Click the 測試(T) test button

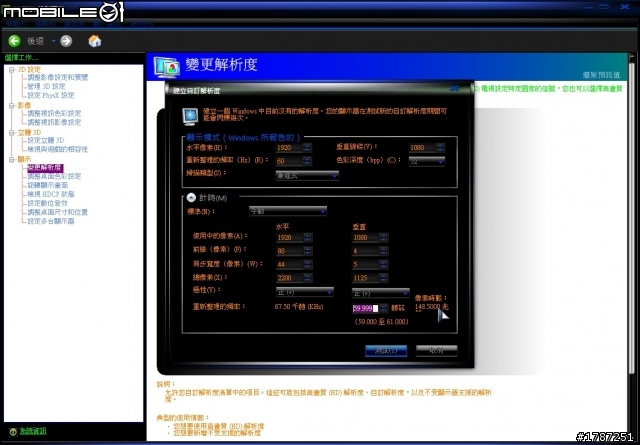(x=386, y=351)
